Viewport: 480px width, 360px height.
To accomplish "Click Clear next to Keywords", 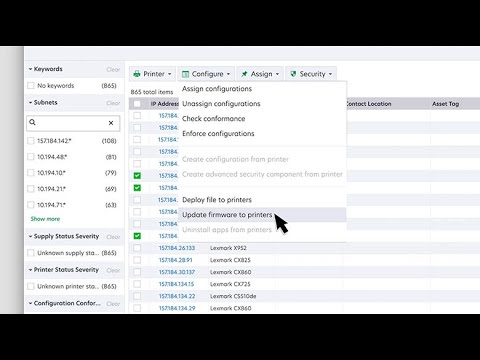I will tap(113, 70).
